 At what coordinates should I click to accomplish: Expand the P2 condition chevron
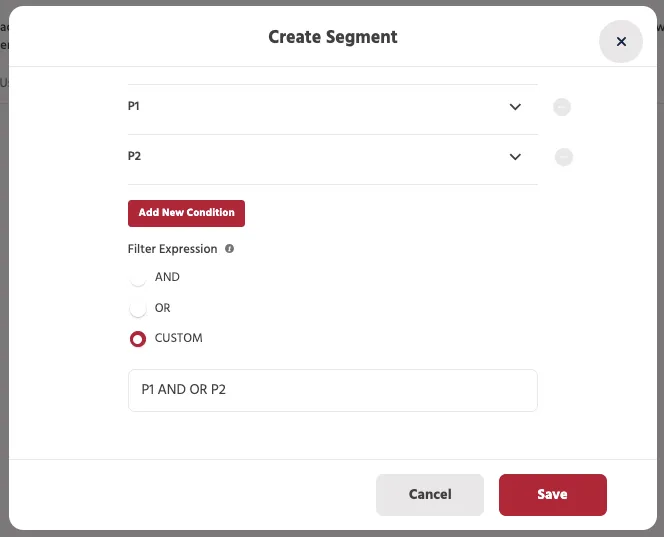pyautogui.click(x=515, y=157)
